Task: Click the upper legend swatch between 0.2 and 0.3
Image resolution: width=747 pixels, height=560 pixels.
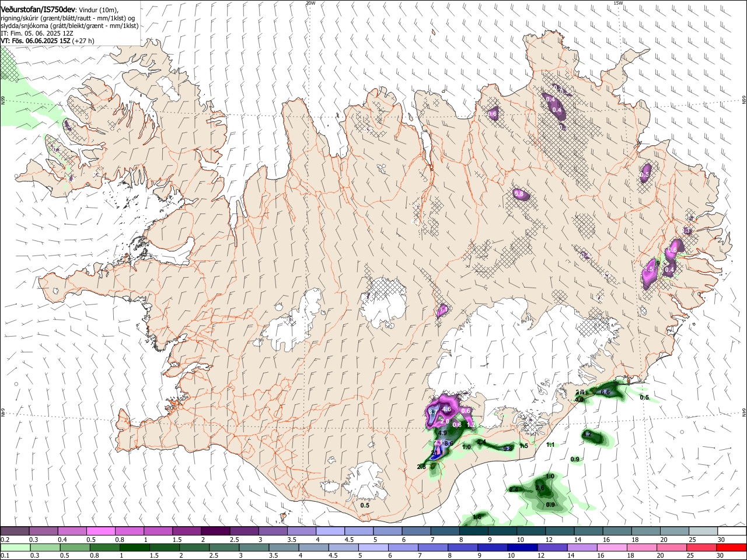Action: (15, 531)
